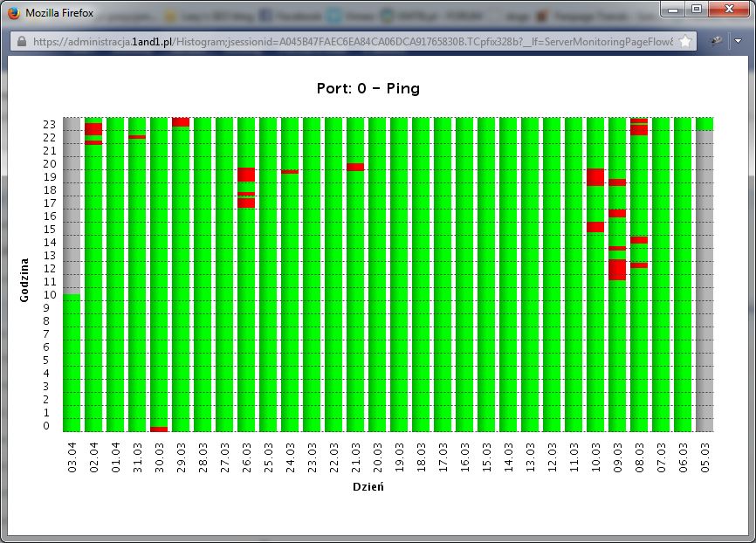Click the grey no-data area of the 05.03 bar
This screenshot has width=756, height=543.
point(704,279)
